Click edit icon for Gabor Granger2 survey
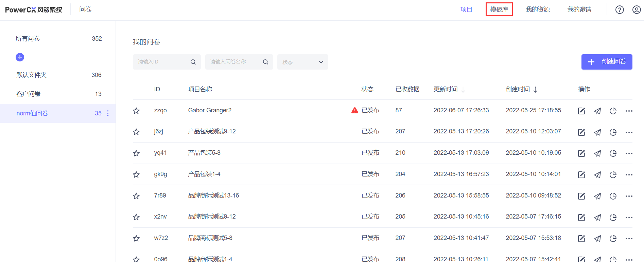 click(x=581, y=111)
